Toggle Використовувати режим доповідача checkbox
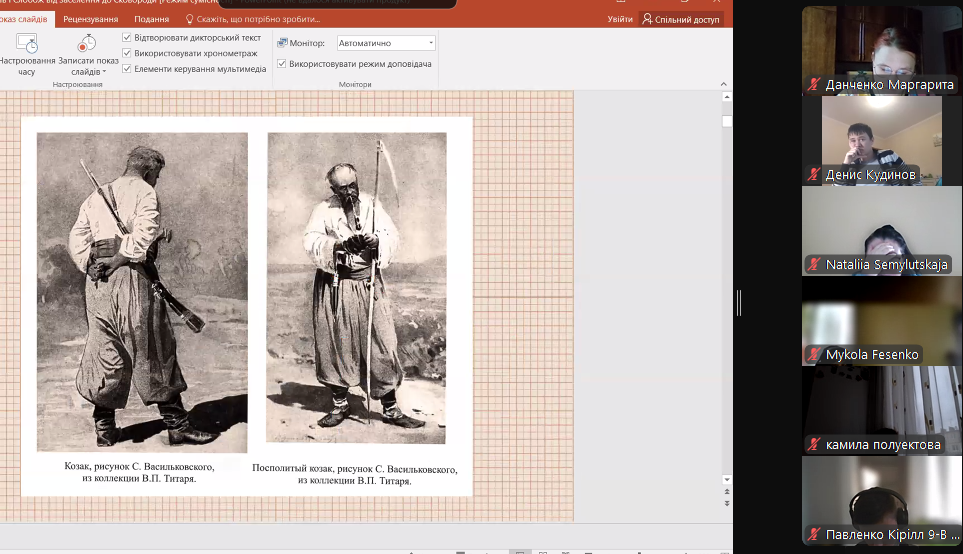The height and width of the screenshot is (554, 963). click(x=281, y=64)
